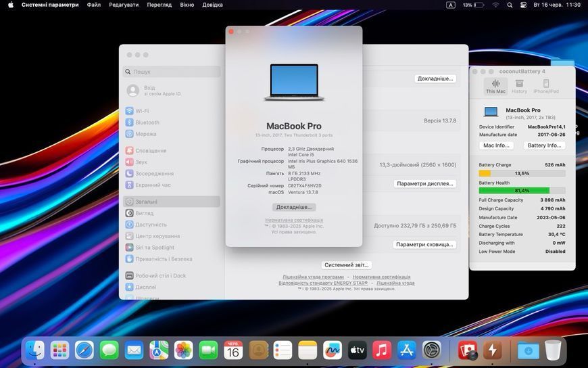Click the Пошук search field
This screenshot has width=588, height=368.
coord(172,71)
